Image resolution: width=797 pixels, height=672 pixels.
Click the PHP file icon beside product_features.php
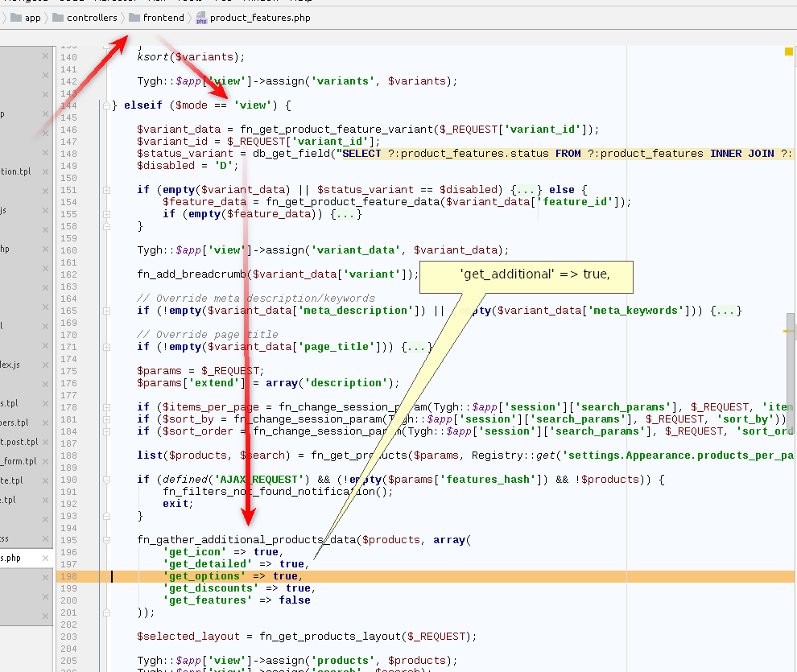pyautogui.click(x=201, y=18)
